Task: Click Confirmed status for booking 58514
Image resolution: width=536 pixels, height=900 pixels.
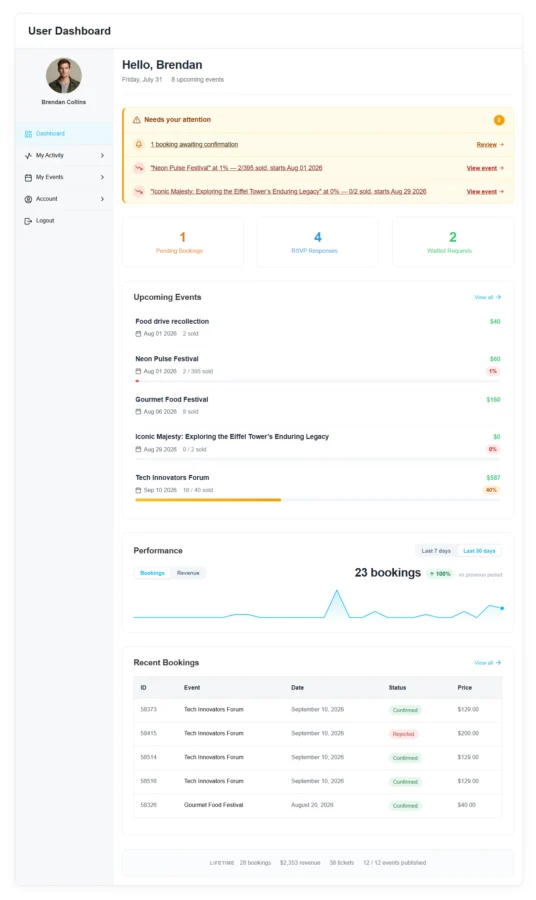Action: pyautogui.click(x=405, y=758)
